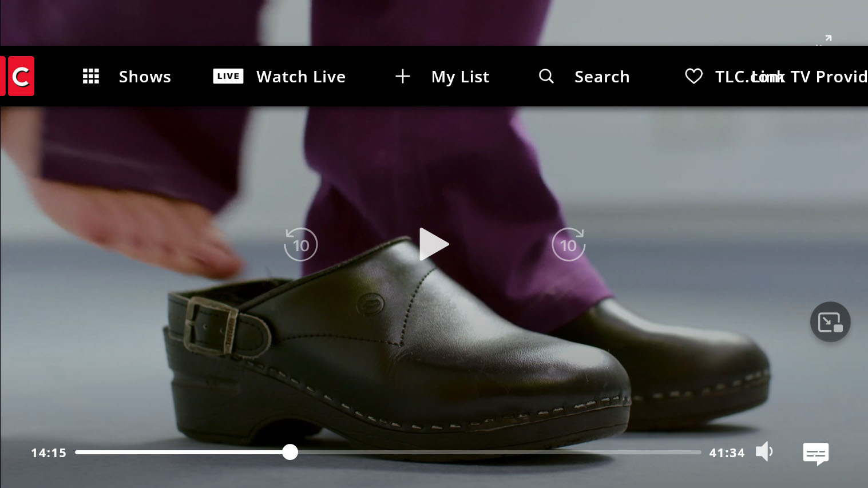868x488 pixels.
Task: Open the Shows grid icon
Action: click(x=91, y=76)
